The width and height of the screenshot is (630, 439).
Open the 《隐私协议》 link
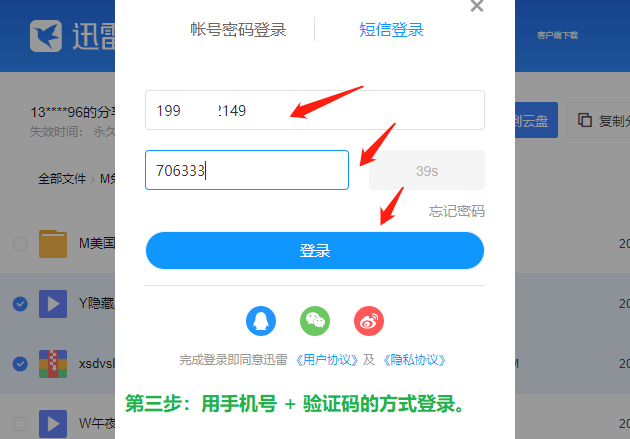(x=415, y=360)
